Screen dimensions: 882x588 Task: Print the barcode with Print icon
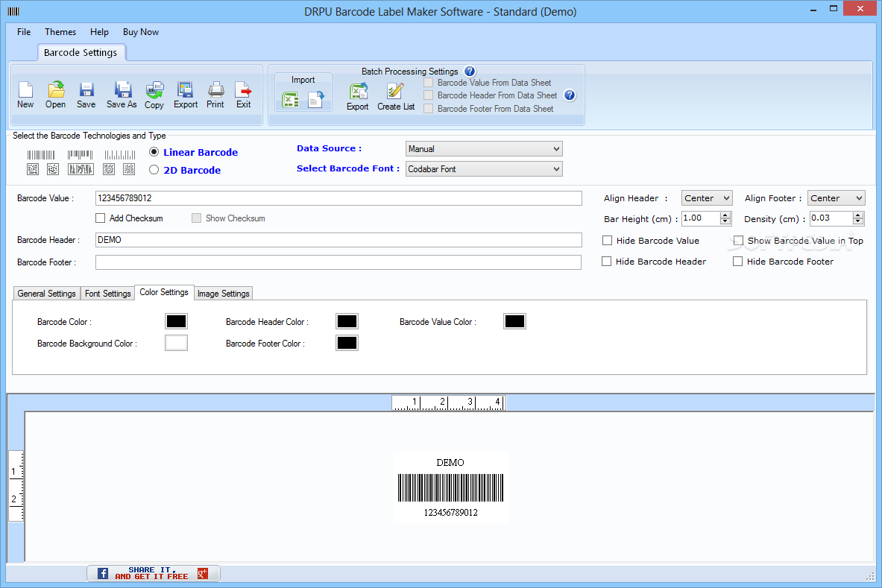point(215,95)
